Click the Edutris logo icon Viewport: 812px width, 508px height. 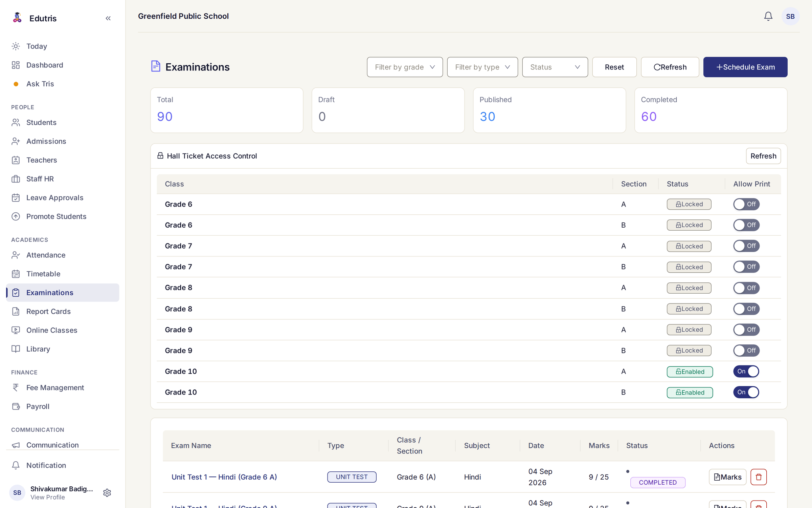(17, 18)
